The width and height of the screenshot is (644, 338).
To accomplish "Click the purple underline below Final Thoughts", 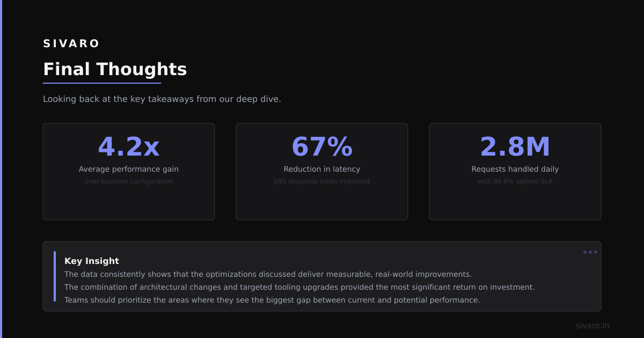I will tap(102, 83).
